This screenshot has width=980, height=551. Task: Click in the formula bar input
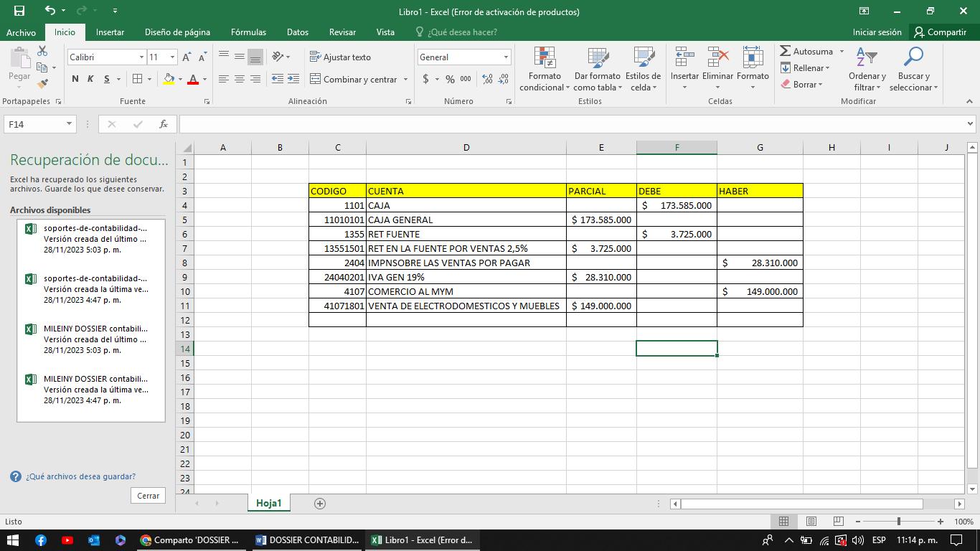[x=572, y=124]
